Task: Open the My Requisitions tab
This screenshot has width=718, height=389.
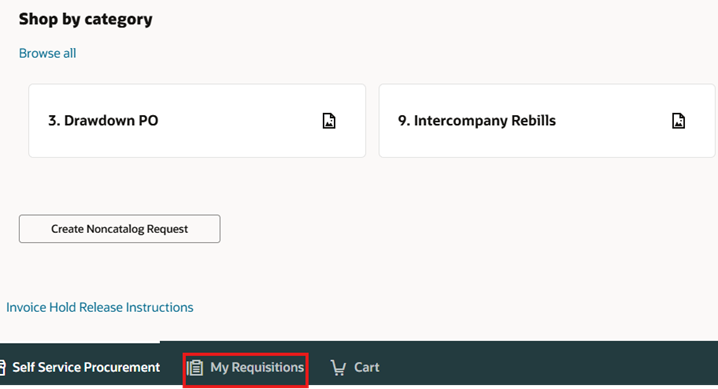Action: [245, 367]
